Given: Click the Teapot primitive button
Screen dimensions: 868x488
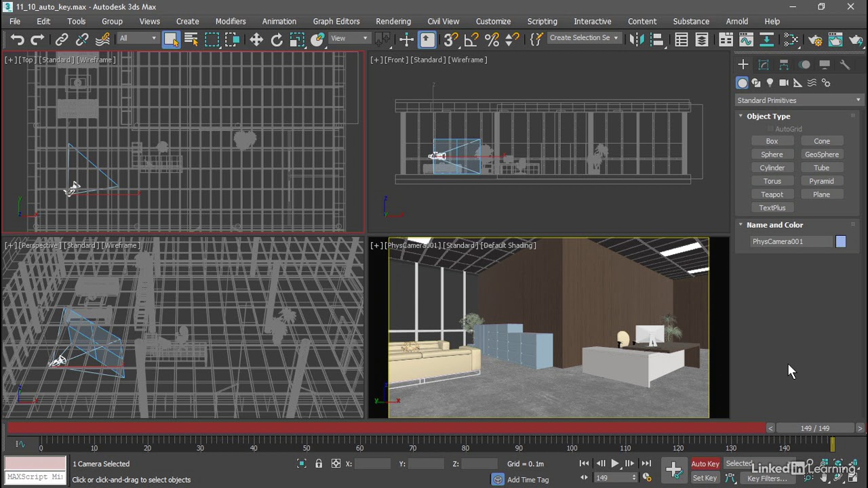Looking at the screenshot, I should (x=772, y=195).
